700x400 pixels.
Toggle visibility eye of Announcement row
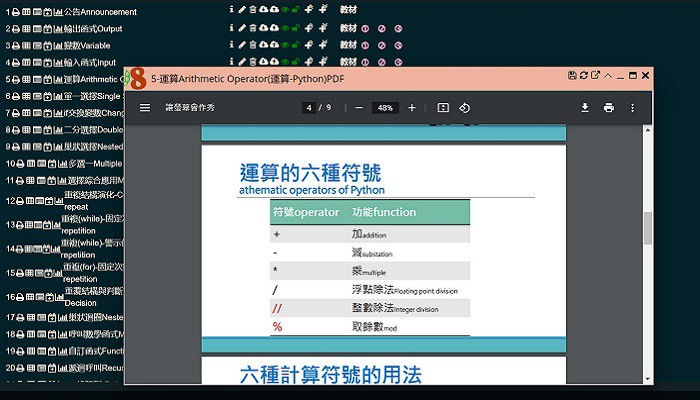pyautogui.click(x=285, y=10)
